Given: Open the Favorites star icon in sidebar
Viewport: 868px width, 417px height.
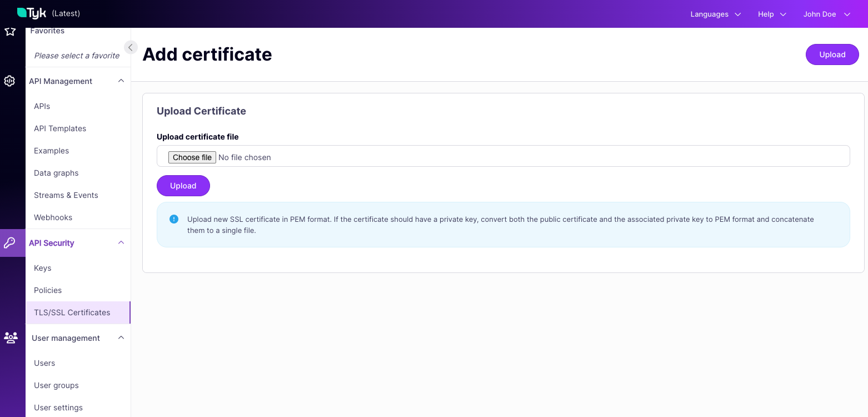Looking at the screenshot, I should coord(10,31).
